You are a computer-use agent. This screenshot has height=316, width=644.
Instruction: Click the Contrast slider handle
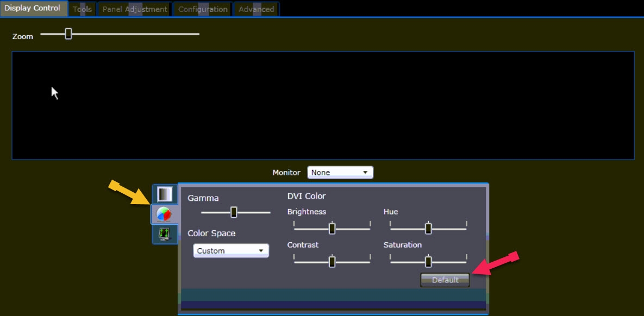point(332,262)
